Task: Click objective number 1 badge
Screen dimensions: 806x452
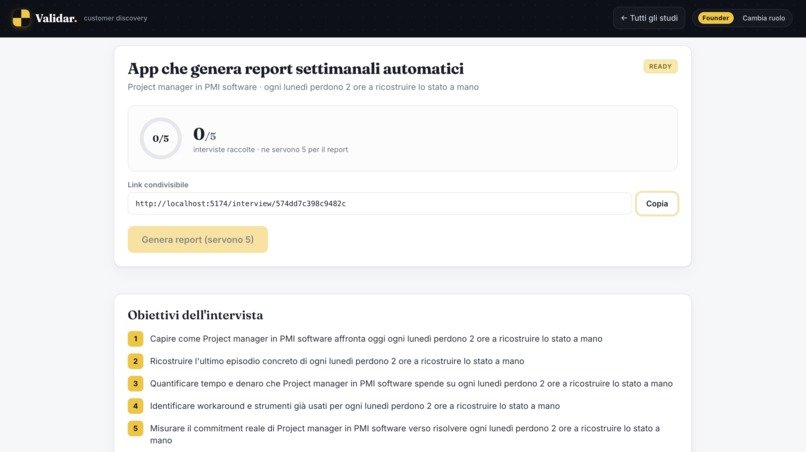Action: point(136,339)
